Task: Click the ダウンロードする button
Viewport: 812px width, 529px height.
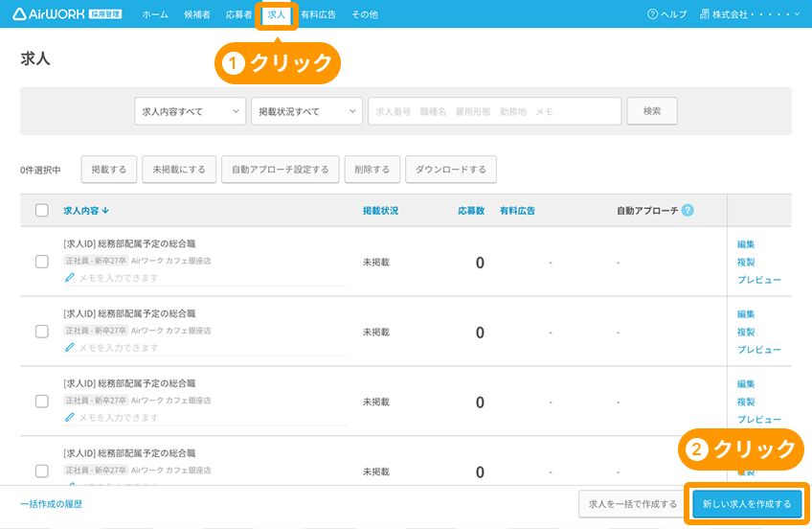Action: pyautogui.click(x=451, y=170)
